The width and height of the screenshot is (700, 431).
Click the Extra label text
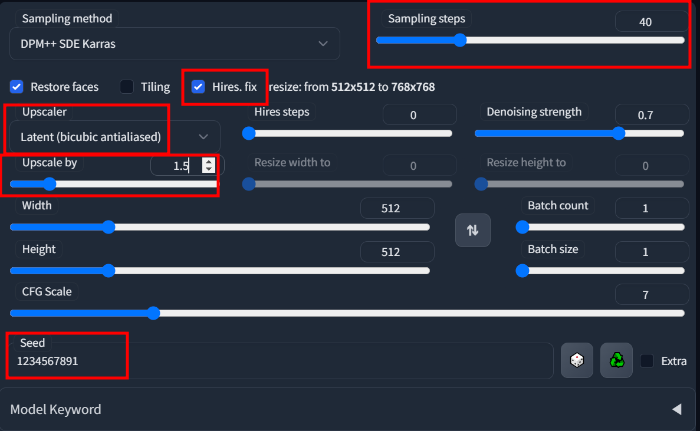click(x=674, y=361)
